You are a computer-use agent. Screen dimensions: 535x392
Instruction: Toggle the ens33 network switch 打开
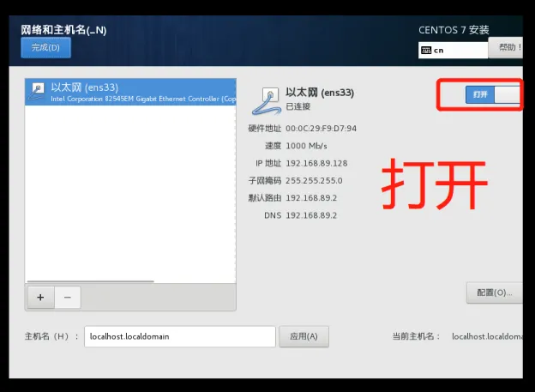tap(493, 94)
